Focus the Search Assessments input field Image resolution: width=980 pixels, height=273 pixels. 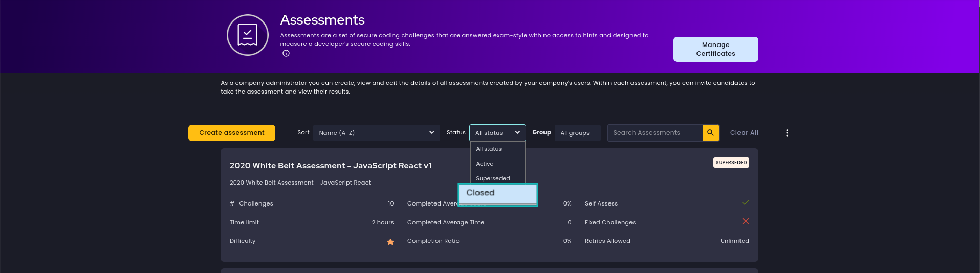[655, 133]
